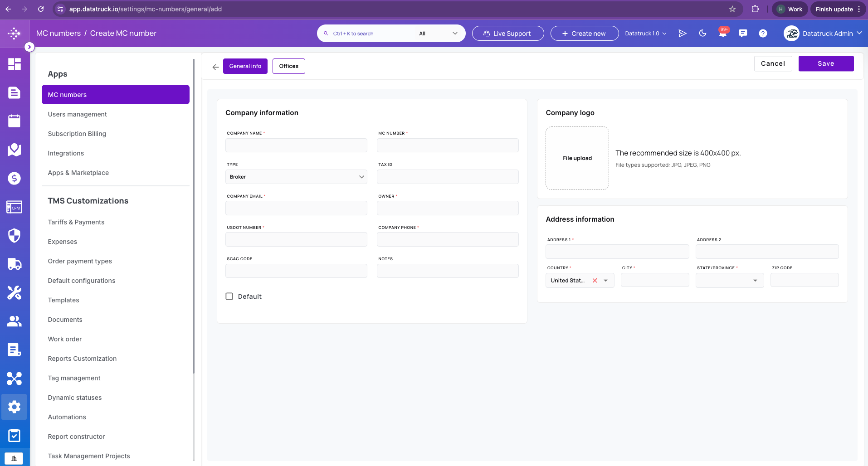The width and height of the screenshot is (868, 466).
Task: Open the truck fleet icon in sidebar
Action: (15, 264)
